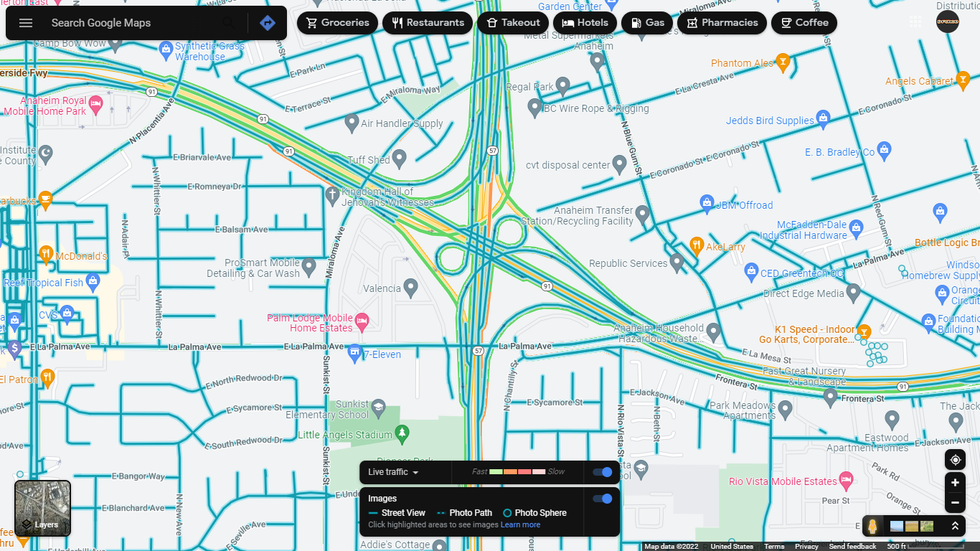Open the Google apps grid
Image resolution: width=980 pixels, height=551 pixels.
point(915,22)
